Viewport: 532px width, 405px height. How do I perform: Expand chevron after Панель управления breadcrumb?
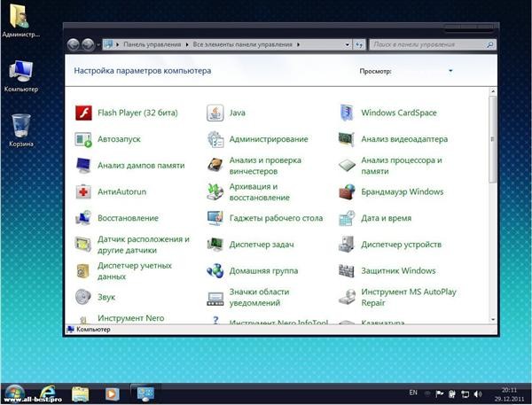click(187, 44)
